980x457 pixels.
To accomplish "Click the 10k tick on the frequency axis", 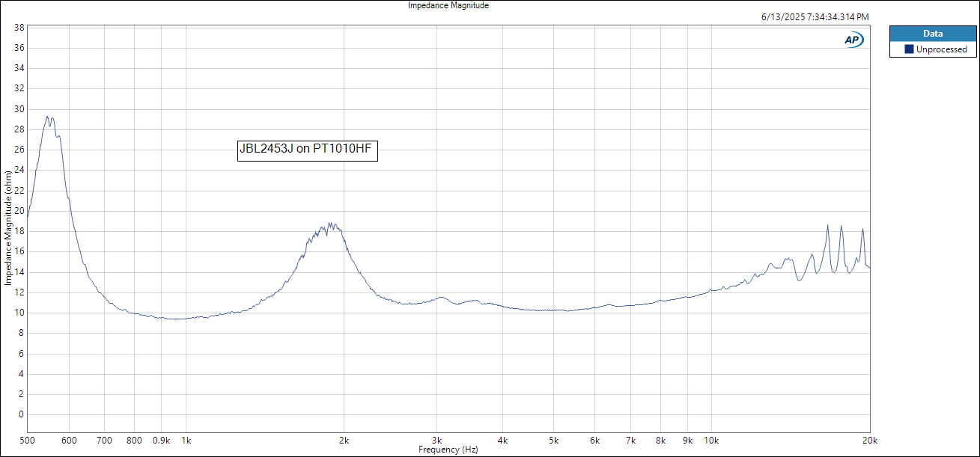I will (711, 441).
